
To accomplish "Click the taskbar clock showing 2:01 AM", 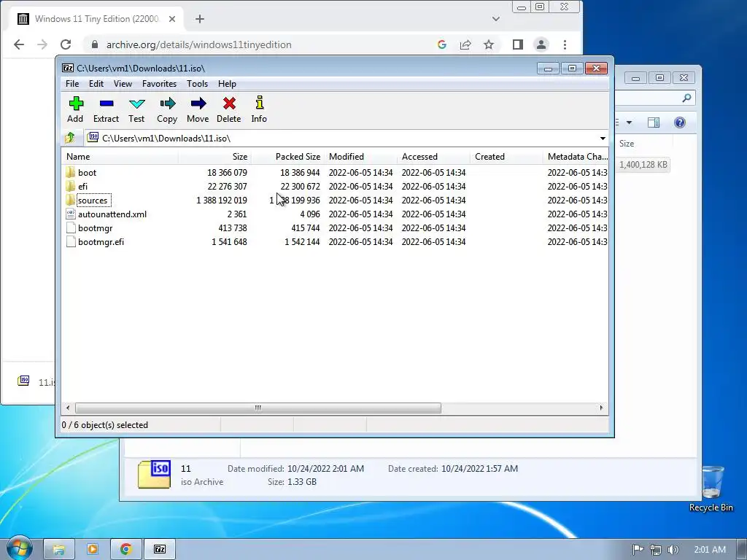I will tap(710, 550).
